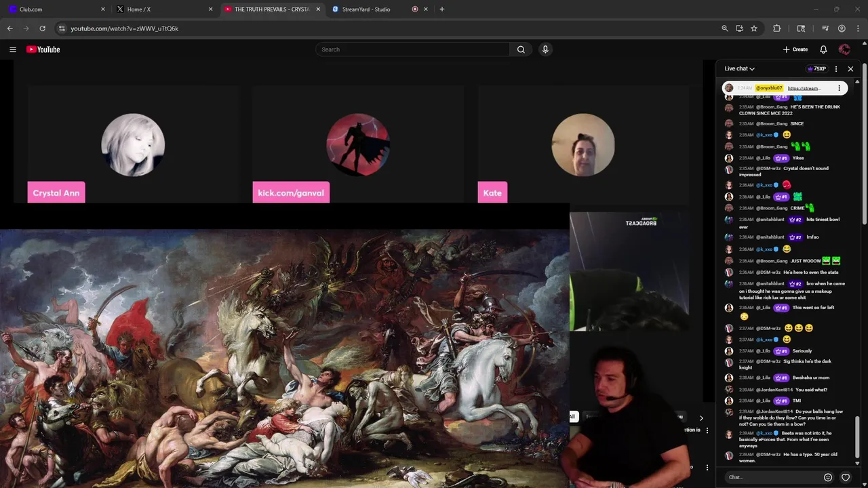
Task: Click the live chat scrollbar thumb
Action: (858, 437)
